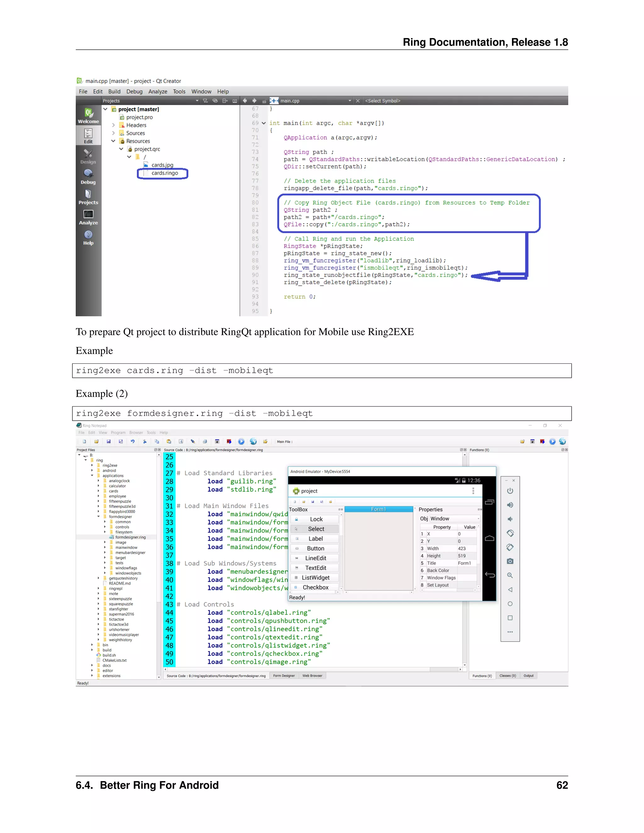This screenshot has height=833, width=644.
Task: Click the emulator power button icon
Action: coord(510,491)
